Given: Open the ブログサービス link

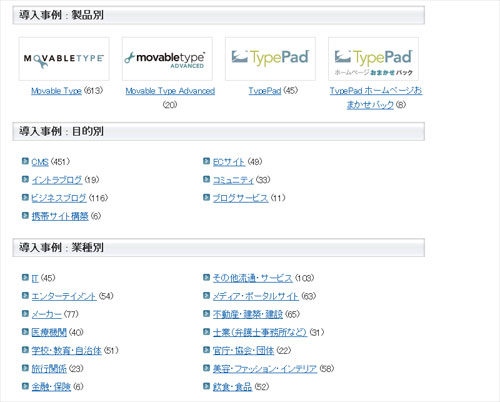Looking at the screenshot, I should pyautogui.click(x=240, y=198).
